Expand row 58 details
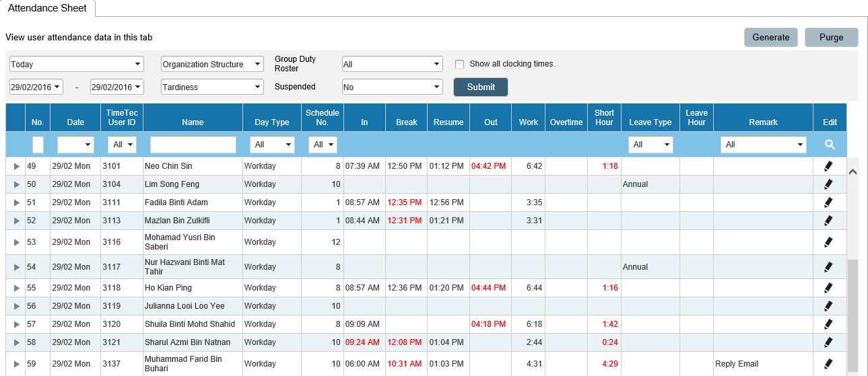The image size is (868, 376). point(16,342)
